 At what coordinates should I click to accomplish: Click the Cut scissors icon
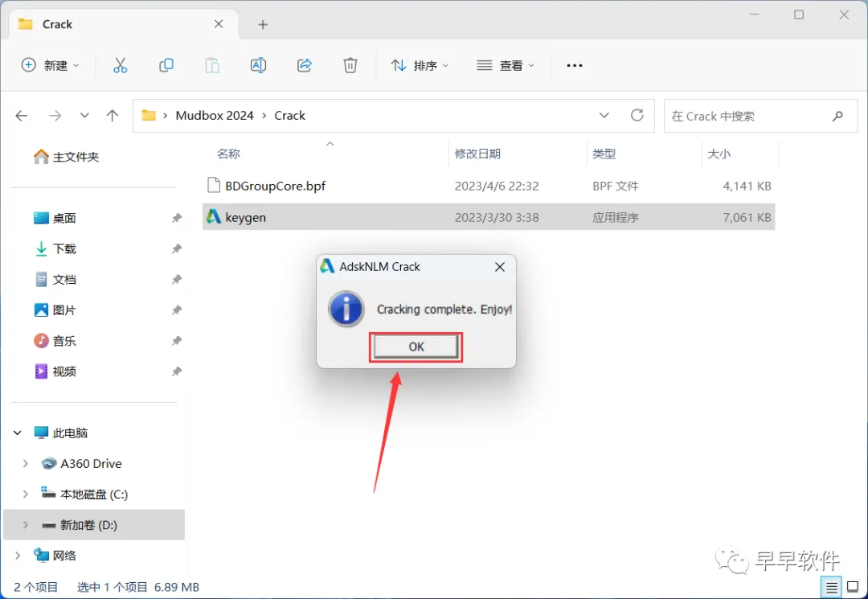(120, 65)
